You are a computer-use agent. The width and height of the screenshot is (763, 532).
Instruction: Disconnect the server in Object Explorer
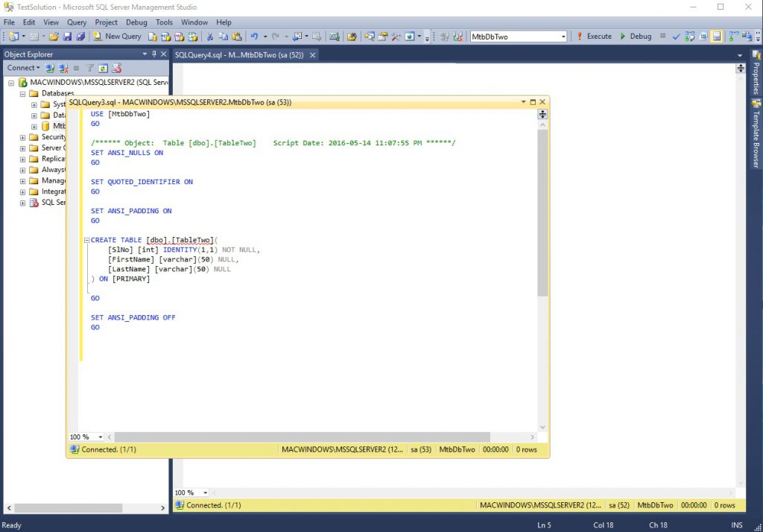[x=63, y=68]
